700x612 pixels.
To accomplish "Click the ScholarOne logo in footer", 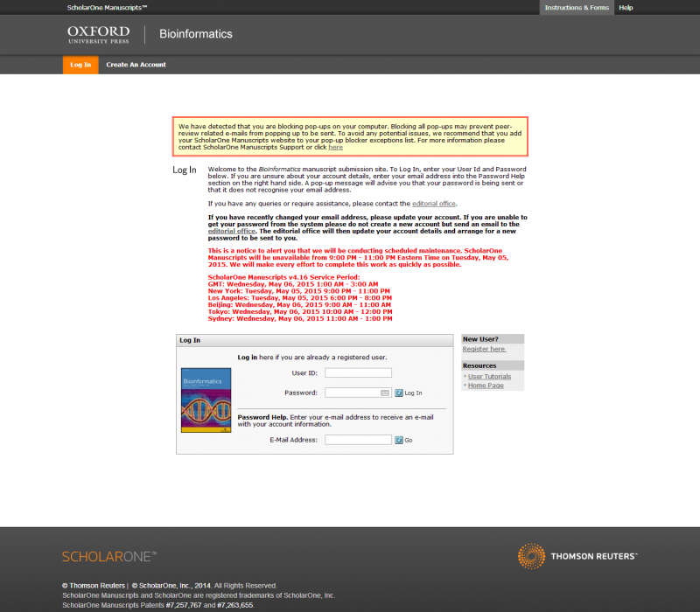I will click(x=109, y=557).
